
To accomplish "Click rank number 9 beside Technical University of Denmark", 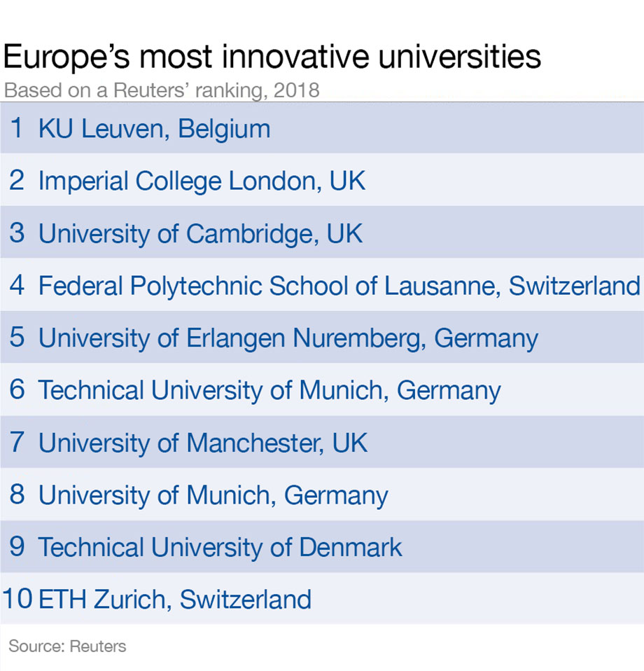I will [x=17, y=547].
